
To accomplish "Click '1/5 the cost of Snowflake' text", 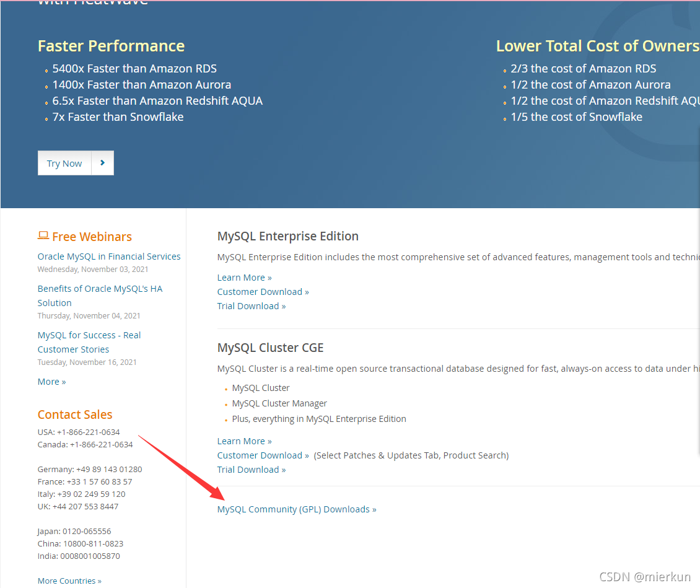I will coord(576,117).
